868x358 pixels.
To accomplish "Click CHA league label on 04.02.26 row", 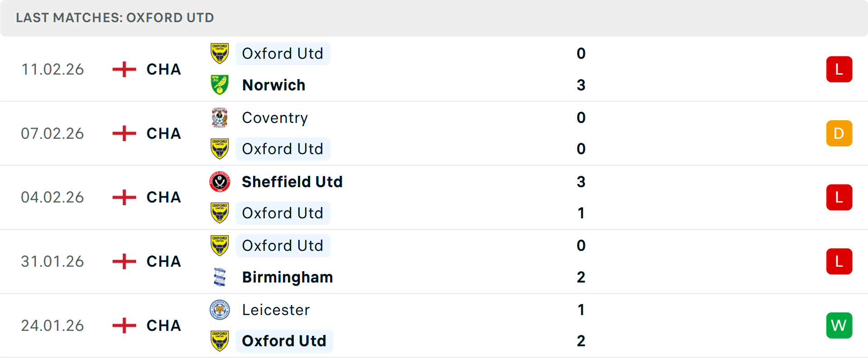I will pos(164,198).
